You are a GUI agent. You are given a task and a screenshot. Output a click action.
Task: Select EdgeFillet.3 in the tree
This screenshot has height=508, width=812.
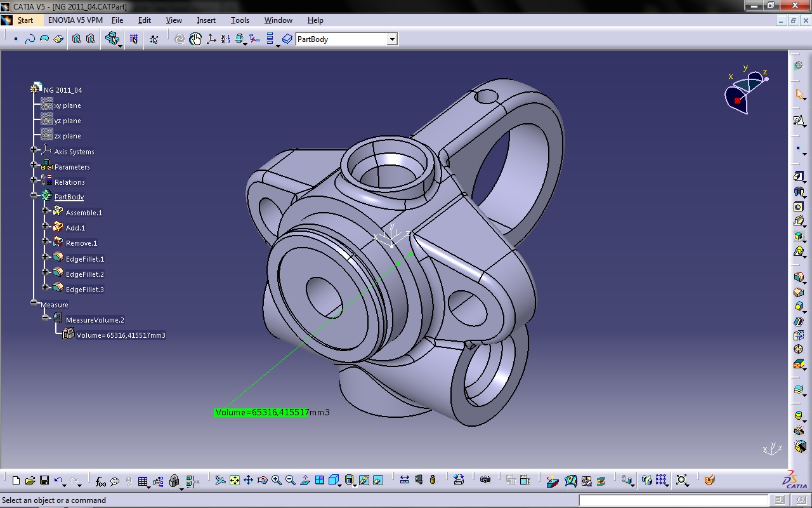click(85, 290)
